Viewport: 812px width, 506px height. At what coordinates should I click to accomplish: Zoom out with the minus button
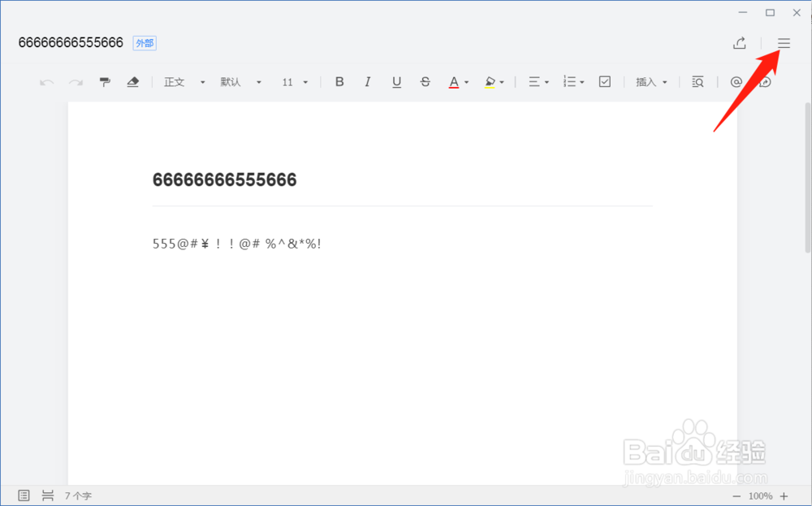736,496
